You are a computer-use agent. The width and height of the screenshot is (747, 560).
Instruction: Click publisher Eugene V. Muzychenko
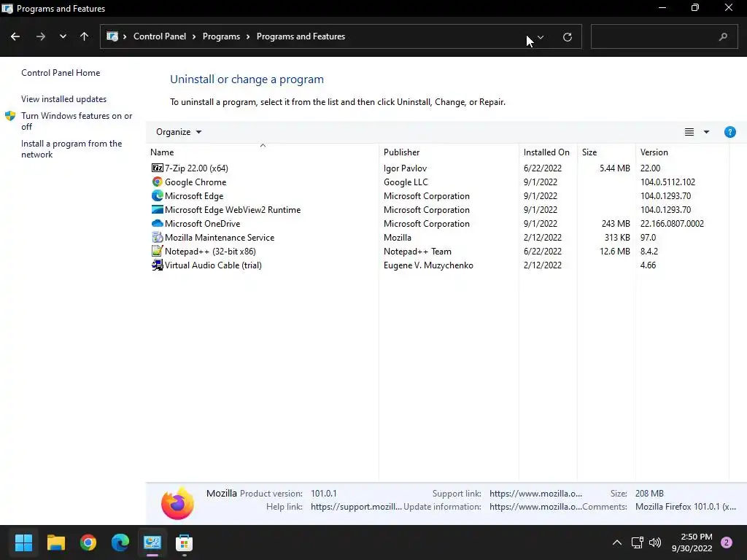[428, 265]
